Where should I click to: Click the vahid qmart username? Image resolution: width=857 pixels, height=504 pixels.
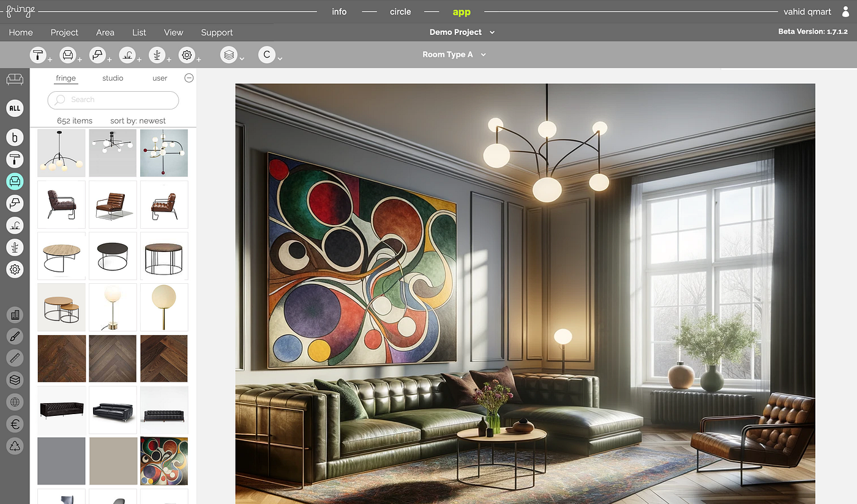tap(807, 12)
